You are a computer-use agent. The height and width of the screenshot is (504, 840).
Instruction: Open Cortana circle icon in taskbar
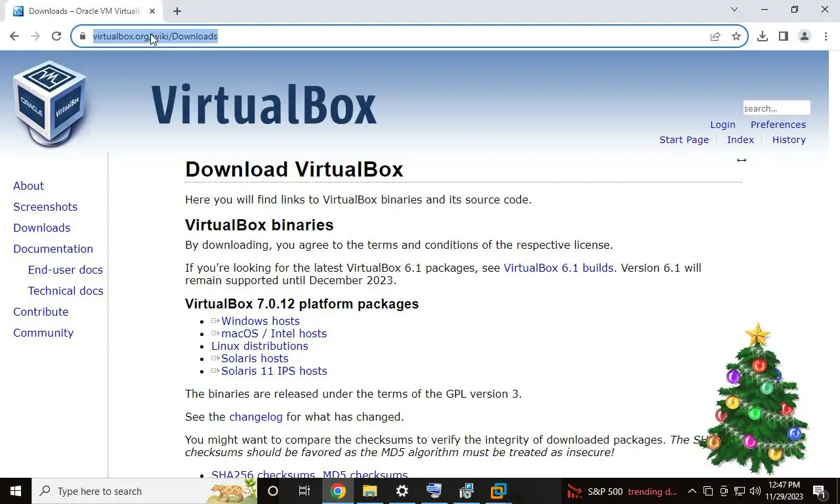point(273,491)
